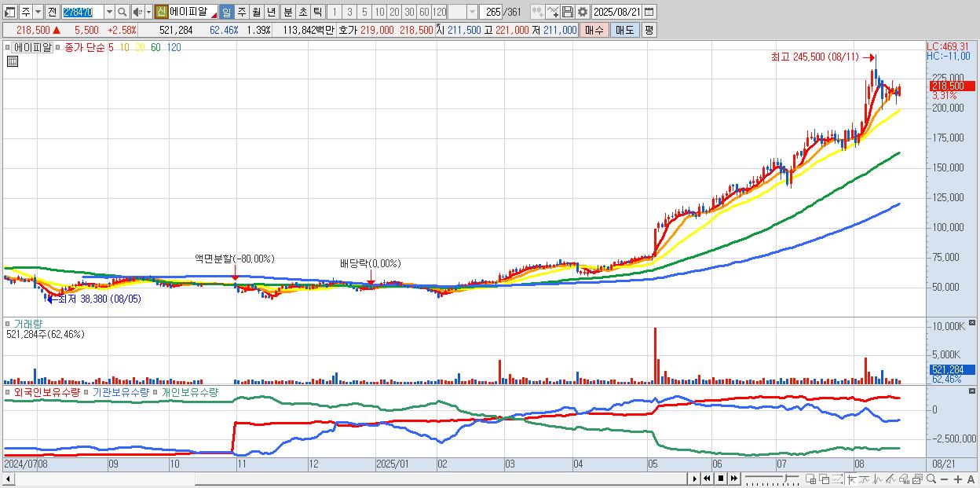Image resolution: width=980 pixels, height=488 pixels.
Task: Select interval 30 tab
Action: pyautogui.click(x=409, y=12)
